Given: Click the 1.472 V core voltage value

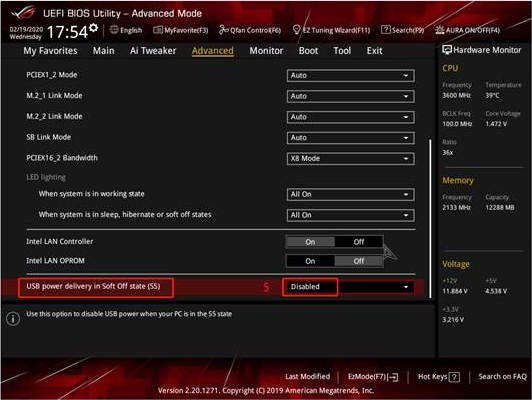Looking at the screenshot, I should click(x=496, y=124).
